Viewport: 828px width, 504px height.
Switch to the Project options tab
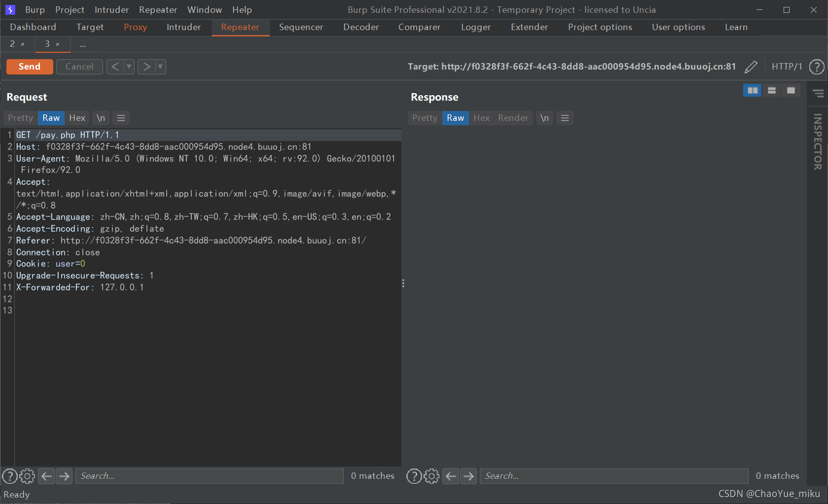pos(600,27)
